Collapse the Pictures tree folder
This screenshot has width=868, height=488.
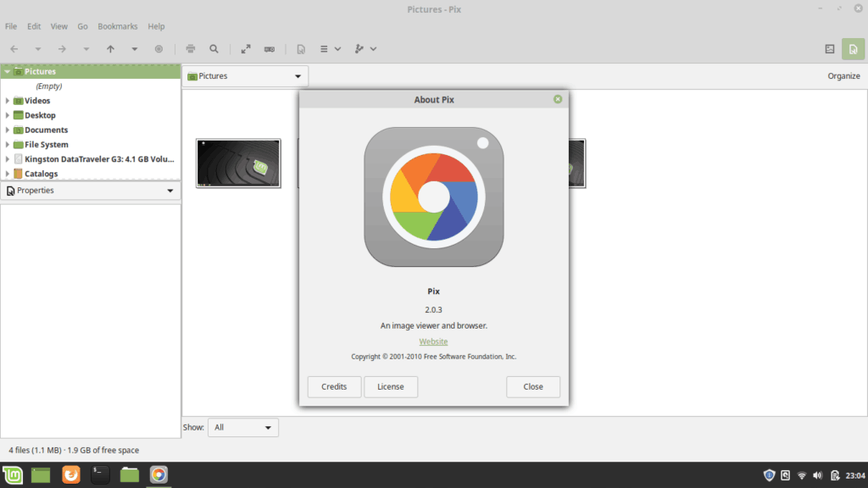[7, 71]
